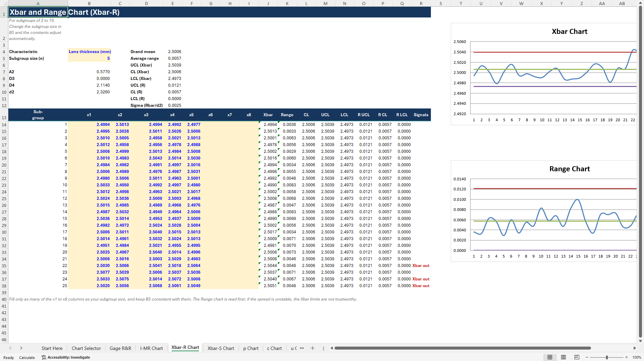
Task: Select column A header
Action: (38, 3)
